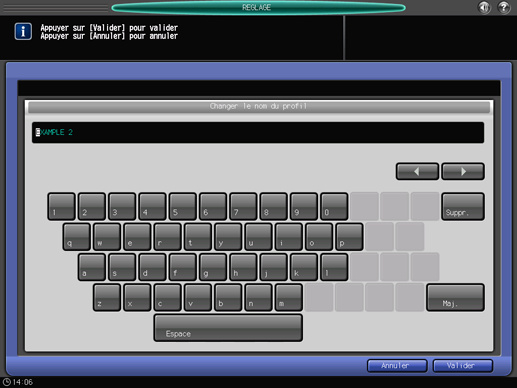Tap the e key
This screenshot has width=517, height=388.
(x=137, y=237)
